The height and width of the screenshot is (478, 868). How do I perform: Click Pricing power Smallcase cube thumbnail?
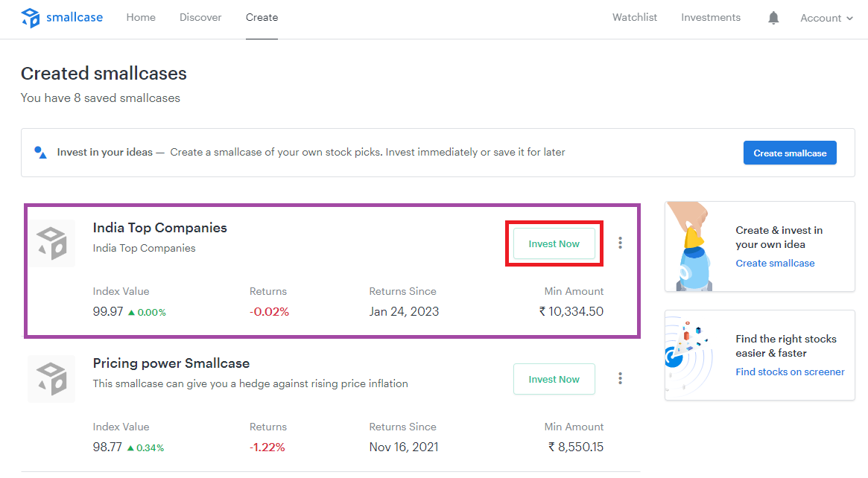click(x=51, y=379)
